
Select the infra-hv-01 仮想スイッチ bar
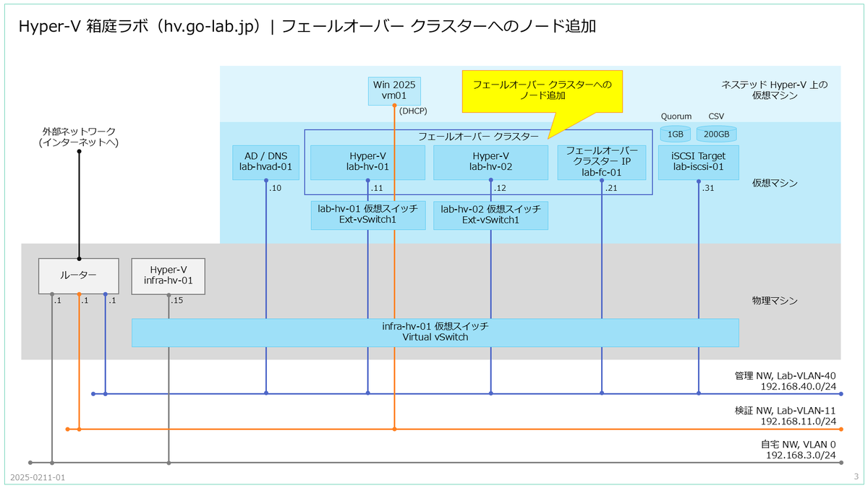click(435, 331)
